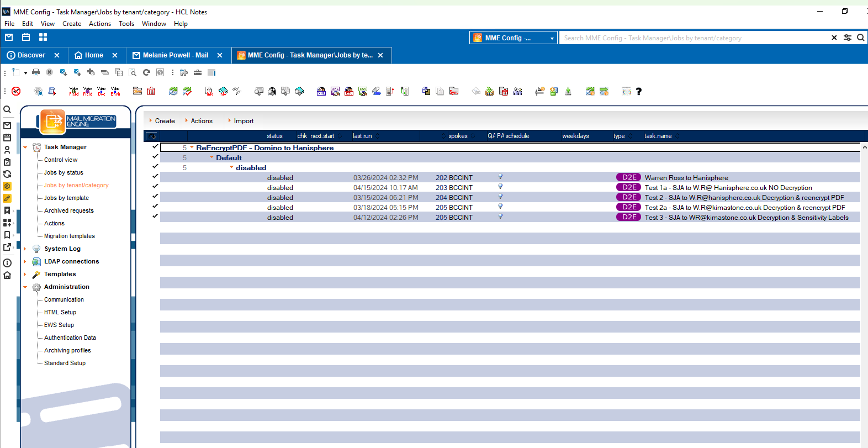The height and width of the screenshot is (448, 868).
Task: Toggle checkmark on disabled category row
Action: [155, 166]
